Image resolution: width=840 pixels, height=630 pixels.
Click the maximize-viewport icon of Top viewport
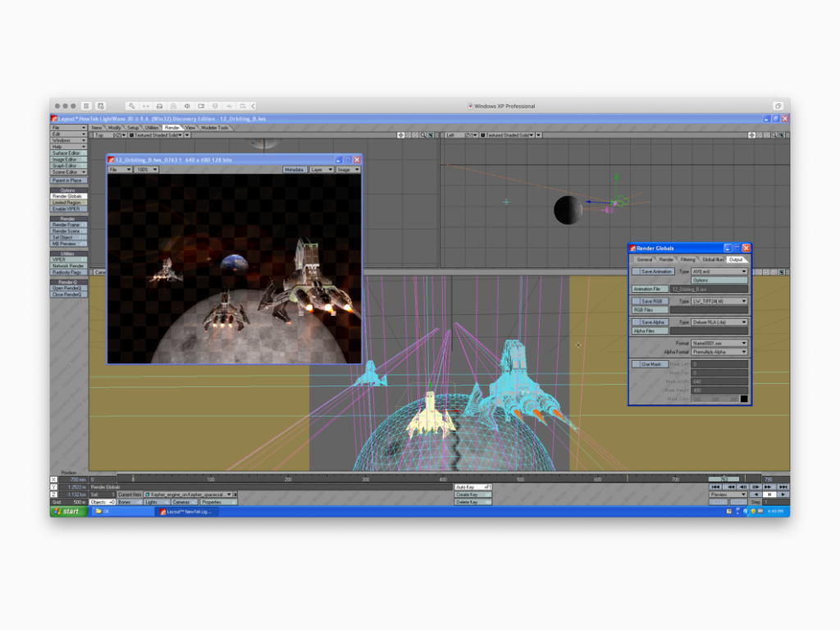pos(431,135)
